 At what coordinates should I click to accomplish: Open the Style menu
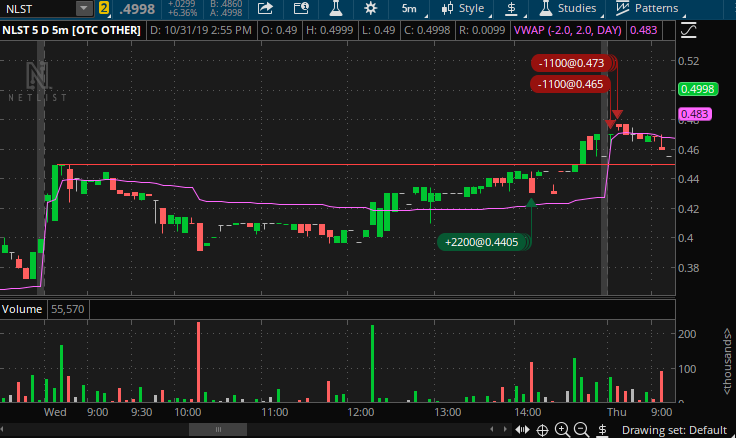463,8
